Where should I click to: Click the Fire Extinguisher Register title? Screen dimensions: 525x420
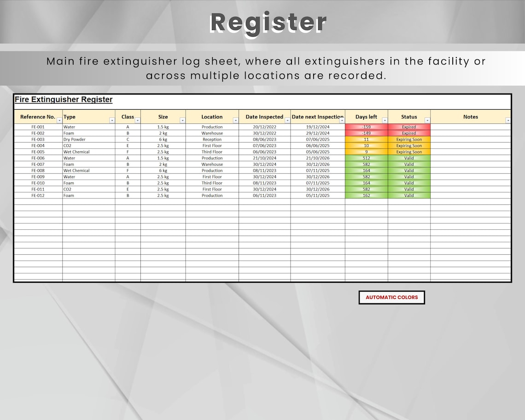tap(64, 99)
